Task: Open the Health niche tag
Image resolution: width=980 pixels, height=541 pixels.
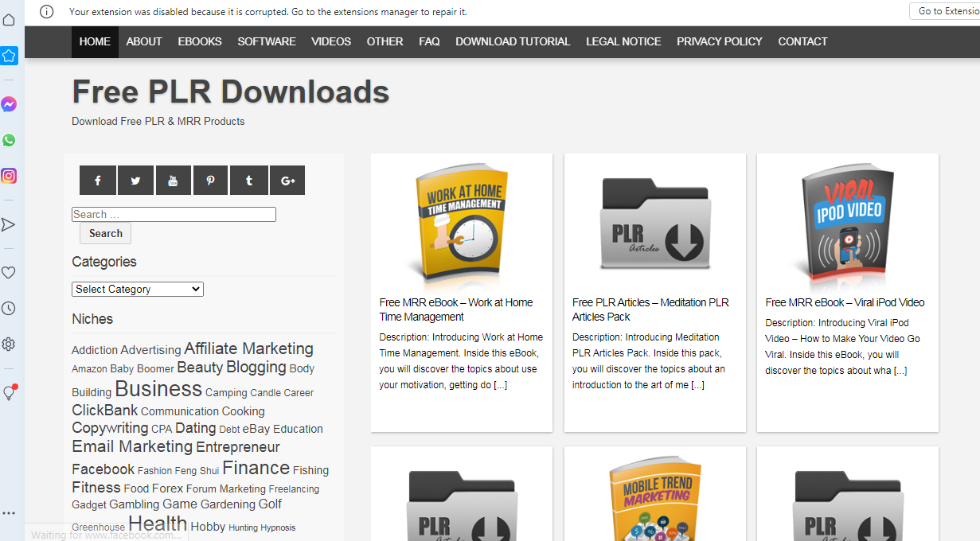Action: (158, 523)
